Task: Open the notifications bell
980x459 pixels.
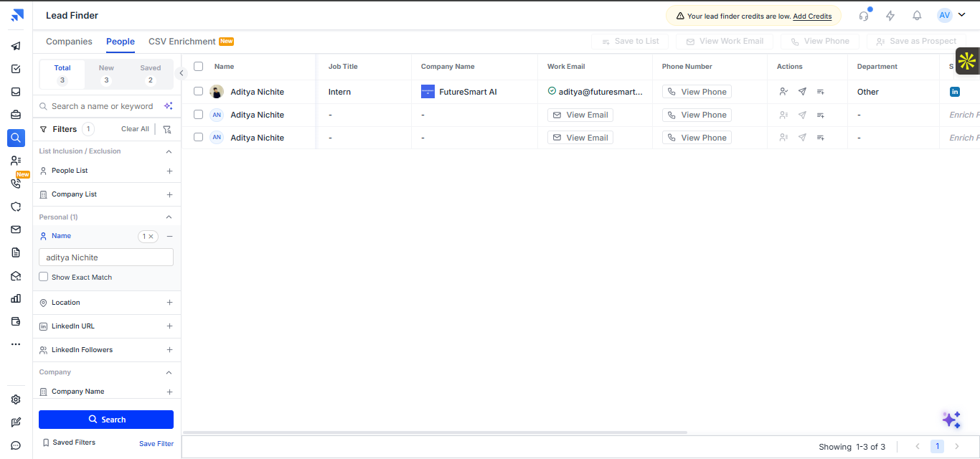Action: click(x=917, y=16)
